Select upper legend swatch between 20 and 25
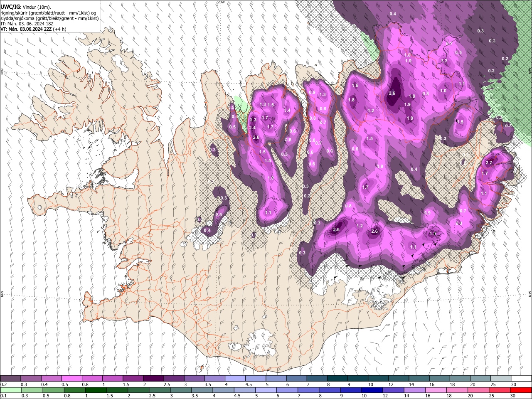532x399 pixels. (481, 379)
